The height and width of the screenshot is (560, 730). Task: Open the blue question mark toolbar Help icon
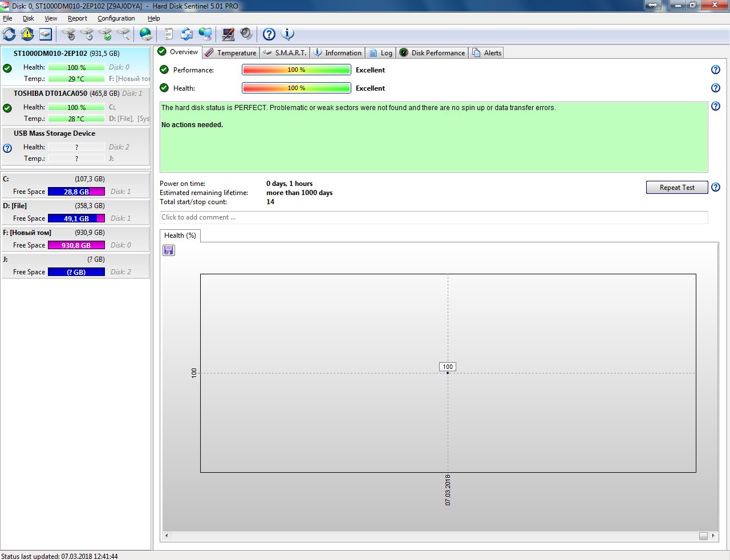click(x=269, y=34)
